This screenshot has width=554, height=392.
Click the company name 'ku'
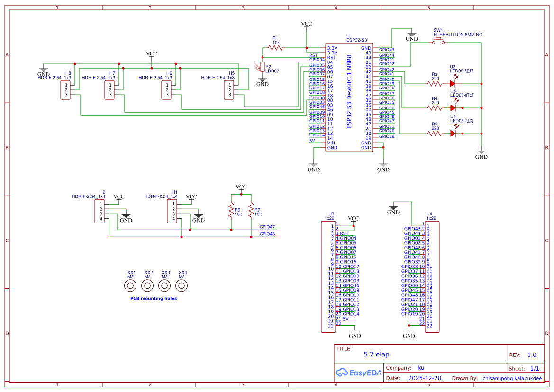tap(420, 368)
